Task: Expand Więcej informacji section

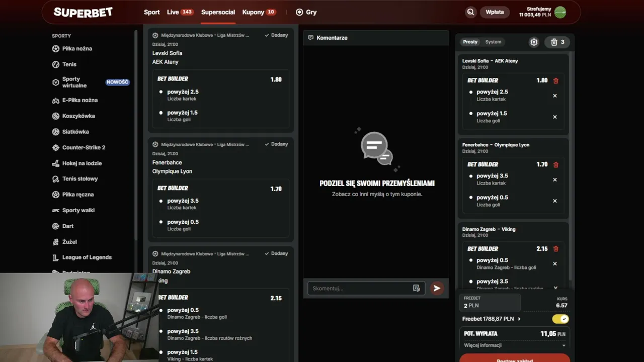Action: click(515, 345)
